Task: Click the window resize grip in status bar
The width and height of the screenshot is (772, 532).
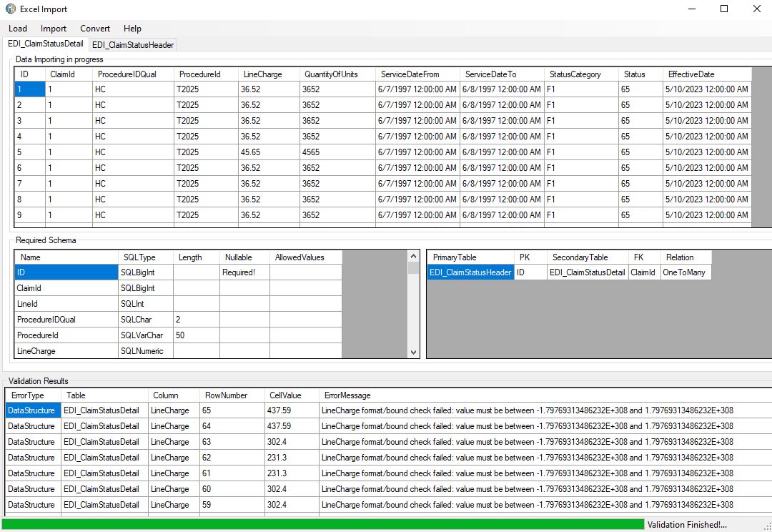Action: pyautogui.click(x=767, y=526)
